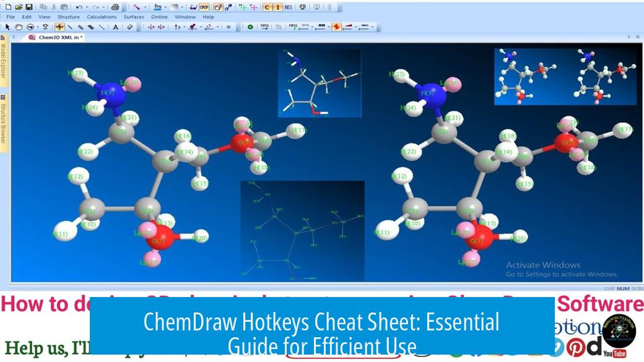
Task: Open the View menu
Action: point(45,17)
